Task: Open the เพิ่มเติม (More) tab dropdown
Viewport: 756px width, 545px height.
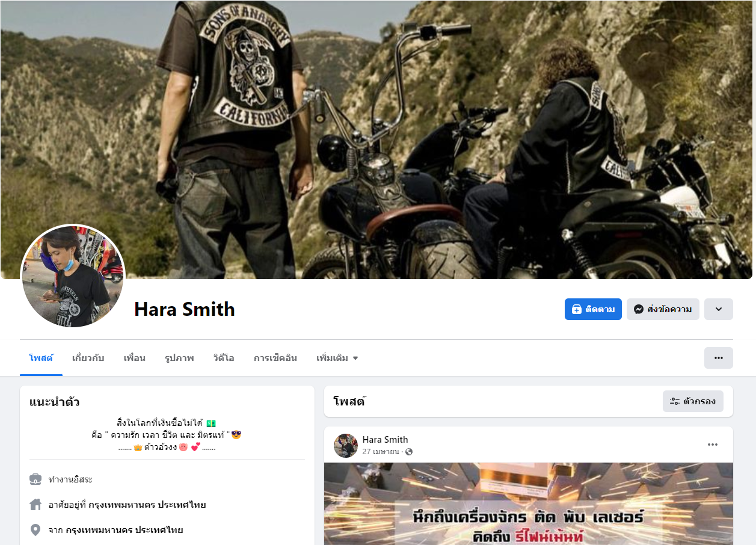Action: coord(337,358)
